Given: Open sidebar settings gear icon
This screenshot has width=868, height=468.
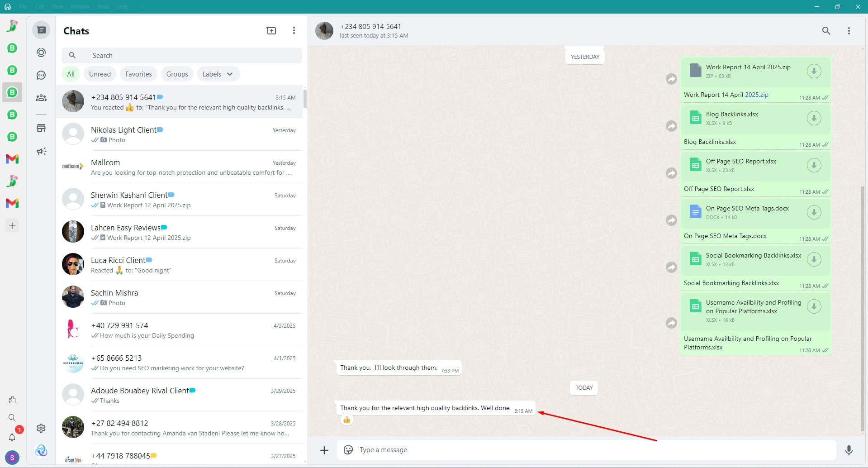Looking at the screenshot, I should coord(41,428).
